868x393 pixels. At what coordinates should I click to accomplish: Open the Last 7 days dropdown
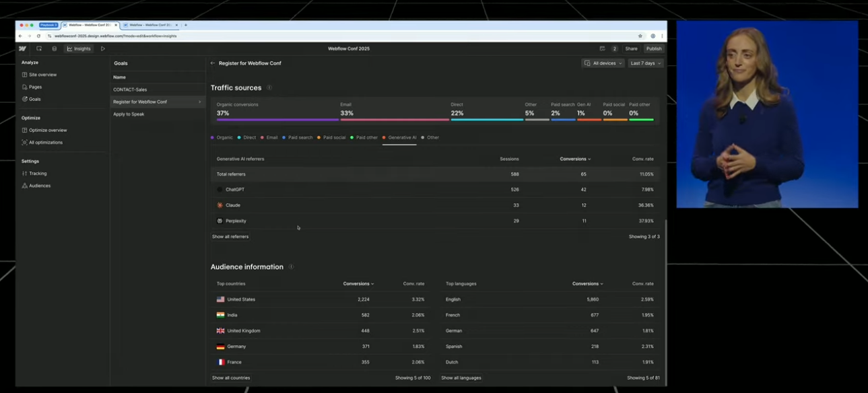tap(645, 63)
